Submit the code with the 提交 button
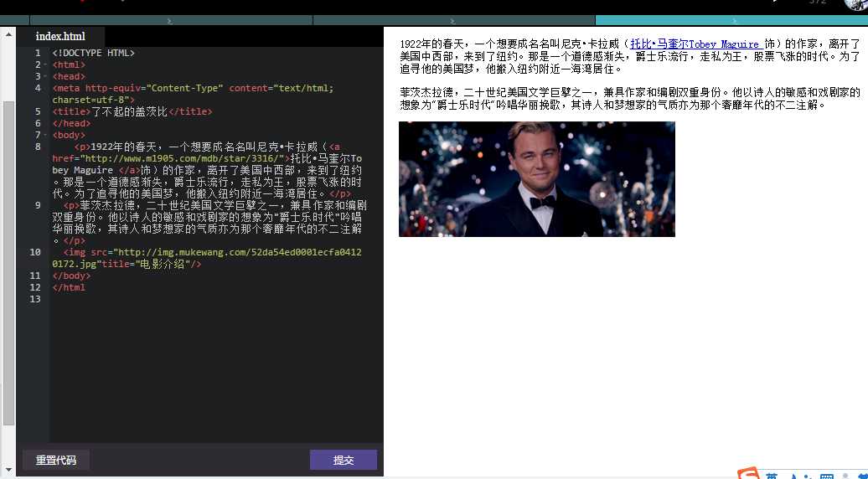Viewport: 868px width, 479px height. click(344, 460)
